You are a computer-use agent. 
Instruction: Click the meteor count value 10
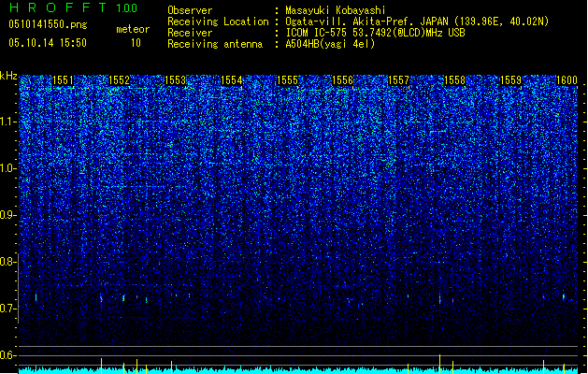[x=136, y=43]
